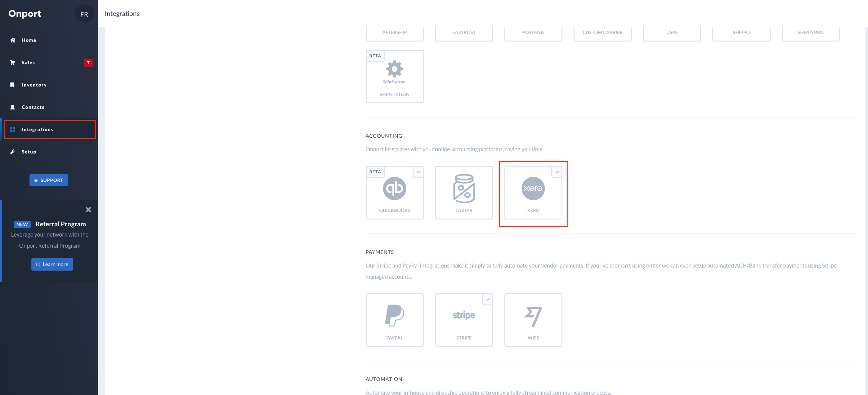Click the Contacts person icon
This screenshot has width=868, height=395.
[13, 107]
